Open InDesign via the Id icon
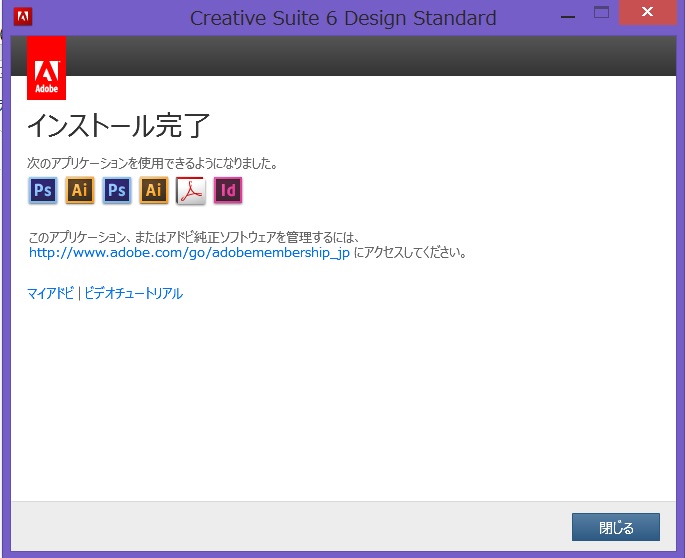Viewport: 685px width, 558px height. tap(228, 190)
